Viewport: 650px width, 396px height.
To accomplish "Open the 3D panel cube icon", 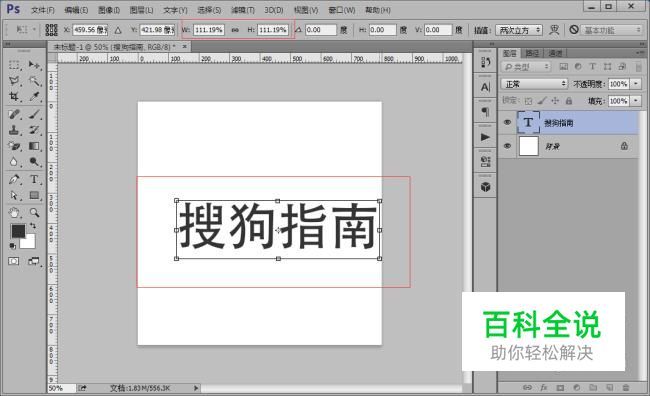I will [485, 187].
